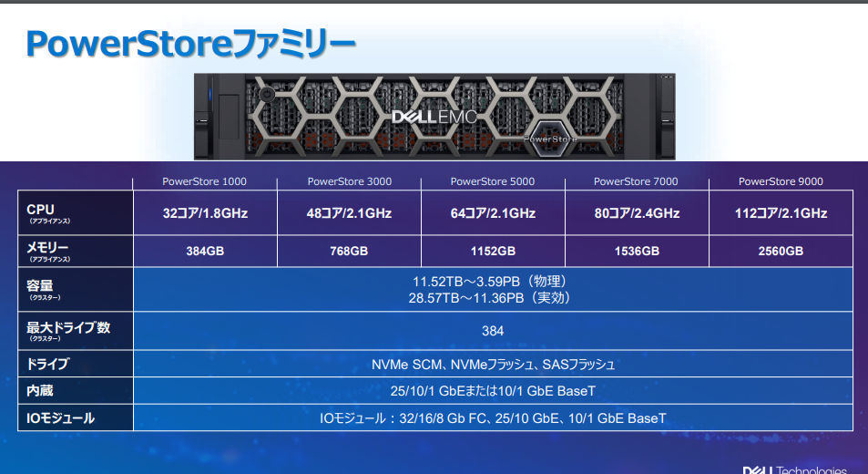
Task: Select the 1536GB memory cell
Action: (x=637, y=252)
